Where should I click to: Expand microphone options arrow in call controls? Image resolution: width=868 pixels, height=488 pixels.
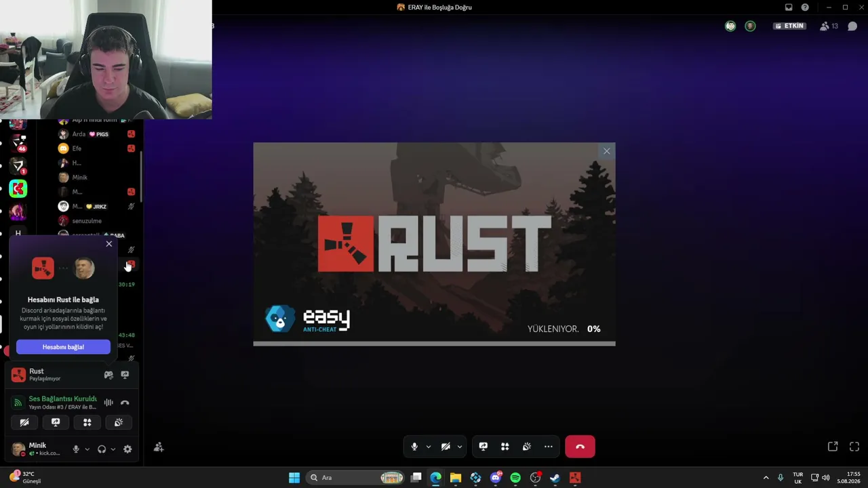pos(428,447)
